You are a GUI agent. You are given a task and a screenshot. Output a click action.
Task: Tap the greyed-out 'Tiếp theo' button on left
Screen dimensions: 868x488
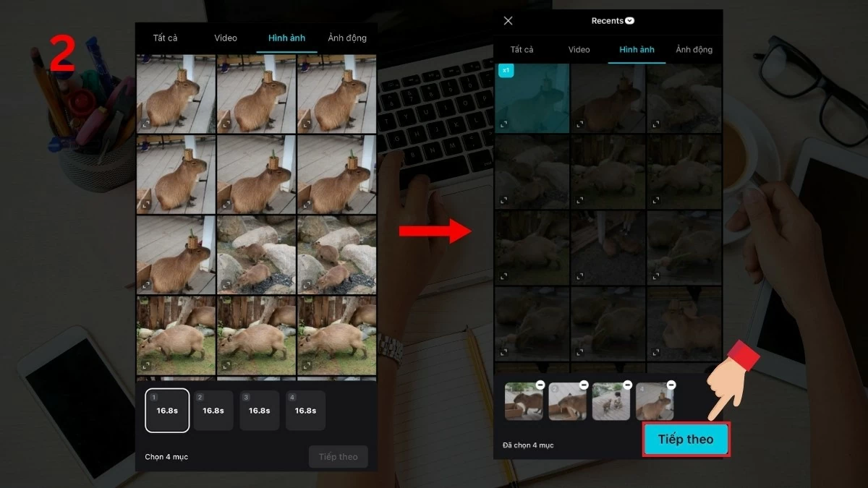[x=338, y=457]
